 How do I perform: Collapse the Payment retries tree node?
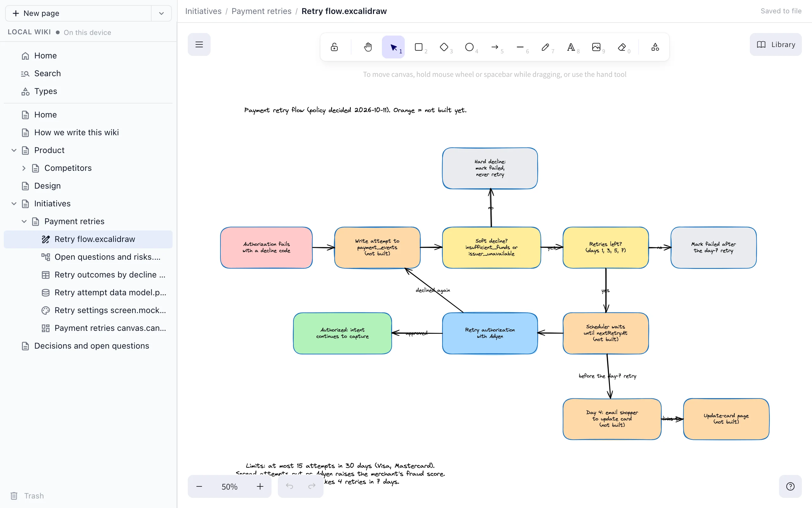(24, 221)
